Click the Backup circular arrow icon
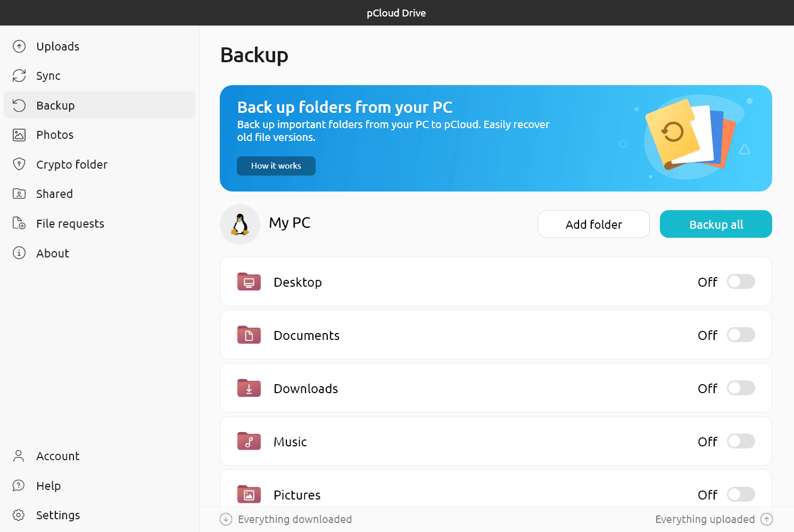794x532 pixels. [x=19, y=105]
